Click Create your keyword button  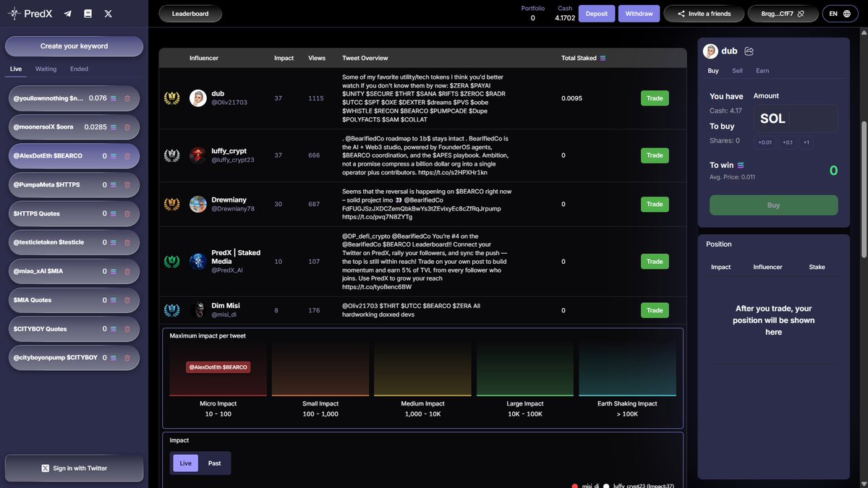(x=74, y=46)
